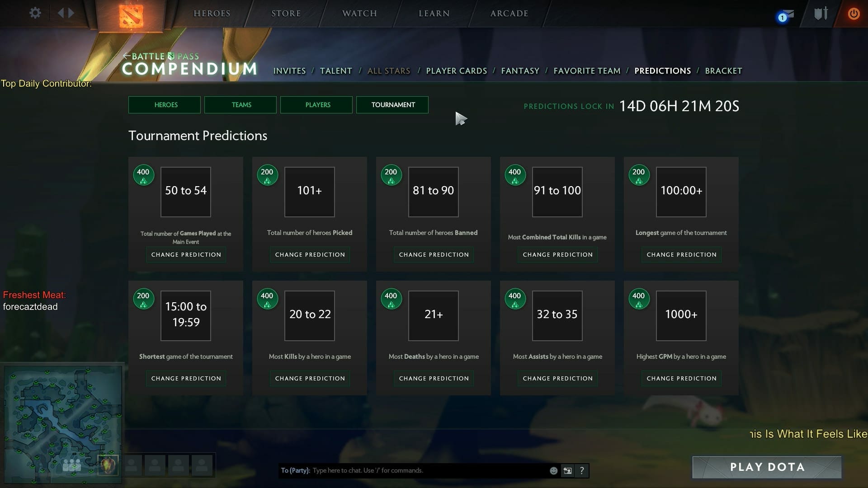Screen dimensions: 868x488
Task: Open the emoticon picker in chat
Action: pos(553,471)
